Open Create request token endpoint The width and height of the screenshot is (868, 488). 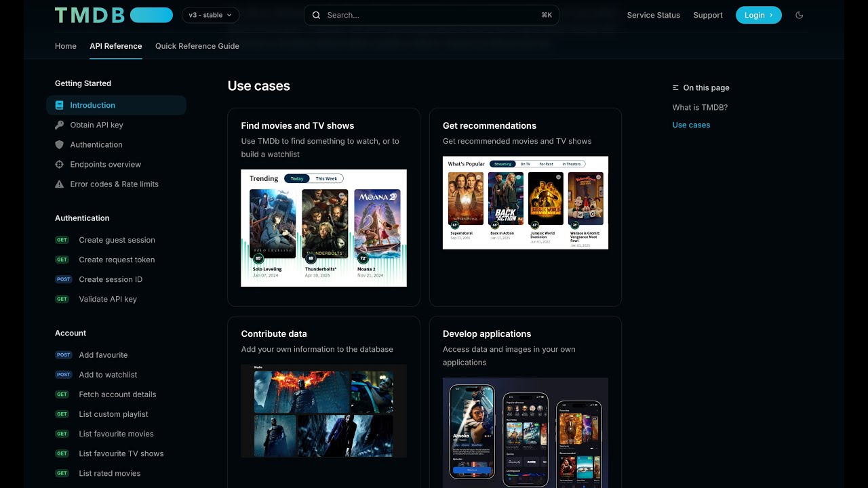pyautogui.click(x=117, y=260)
